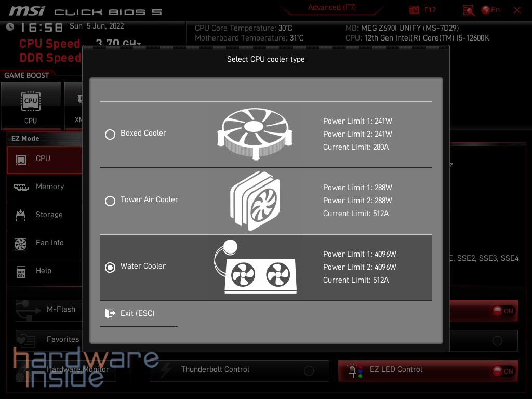The height and width of the screenshot is (399, 532).
Task: Select the Water Cooler radio button
Action: click(x=110, y=268)
